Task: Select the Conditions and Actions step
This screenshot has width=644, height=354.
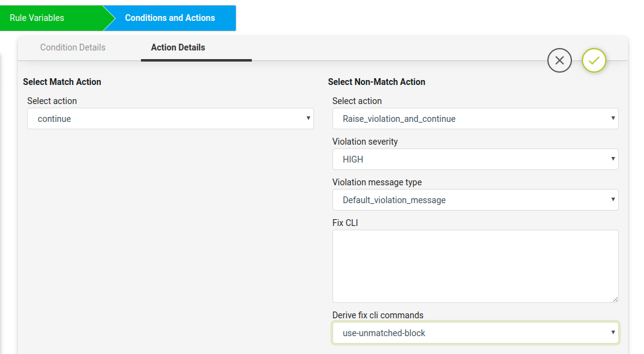Action: pos(170,18)
